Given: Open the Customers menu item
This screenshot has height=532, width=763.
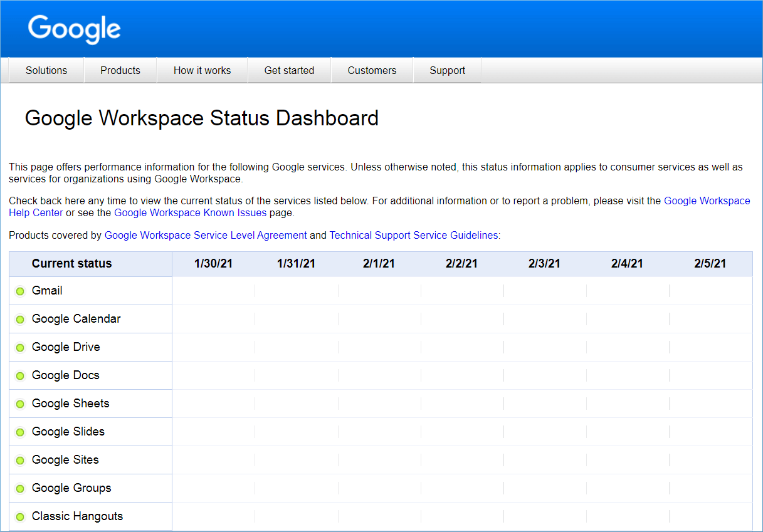Looking at the screenshot, I should [372, 70].
